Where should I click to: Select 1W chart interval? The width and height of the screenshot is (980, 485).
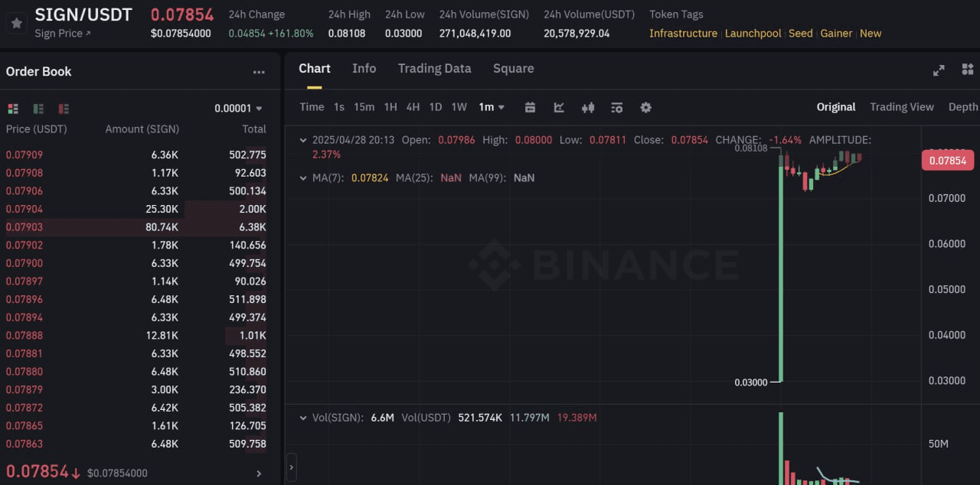tap(459, 107)
